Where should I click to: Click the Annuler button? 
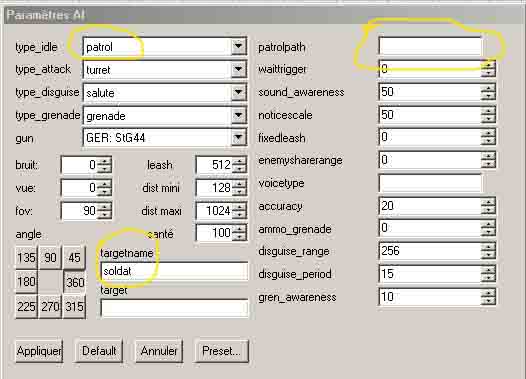[x=159, y=351]
